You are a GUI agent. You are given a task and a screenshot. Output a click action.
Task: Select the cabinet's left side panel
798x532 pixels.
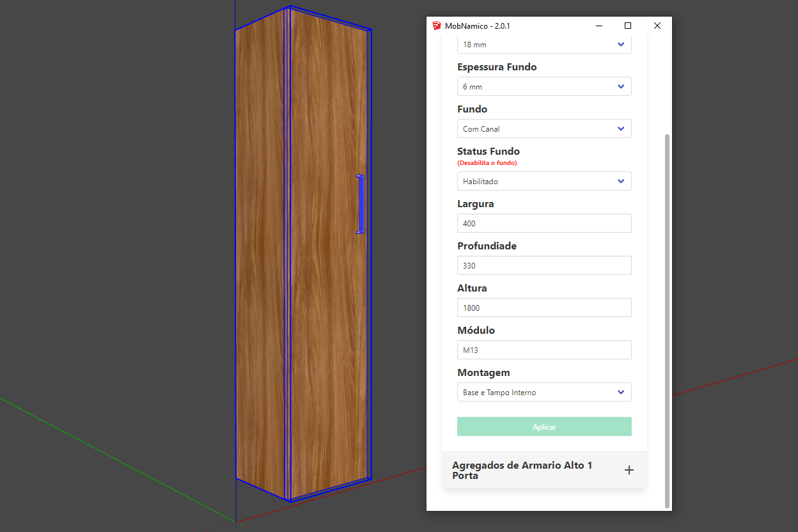(x=260, y=256)
